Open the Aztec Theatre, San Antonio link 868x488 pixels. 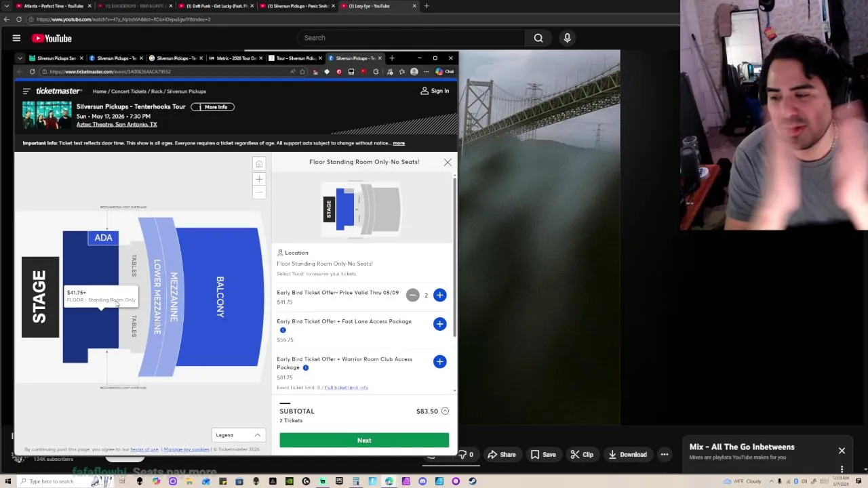117,125
